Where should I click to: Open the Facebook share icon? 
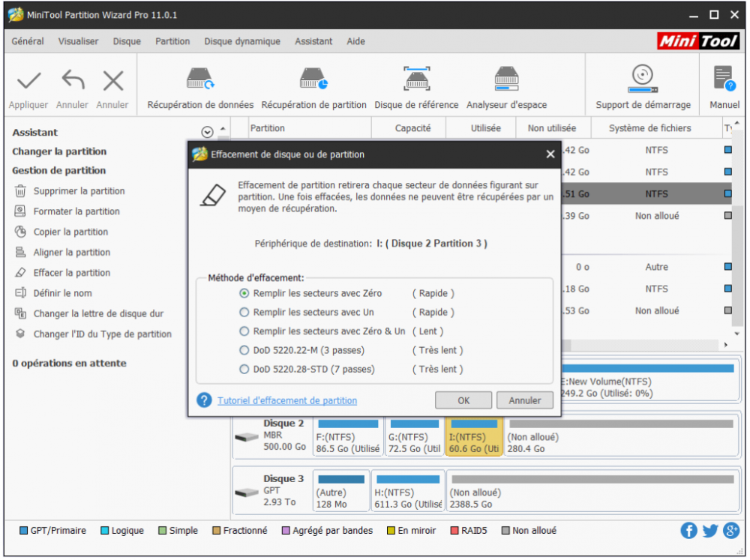[x=688, y=531]
